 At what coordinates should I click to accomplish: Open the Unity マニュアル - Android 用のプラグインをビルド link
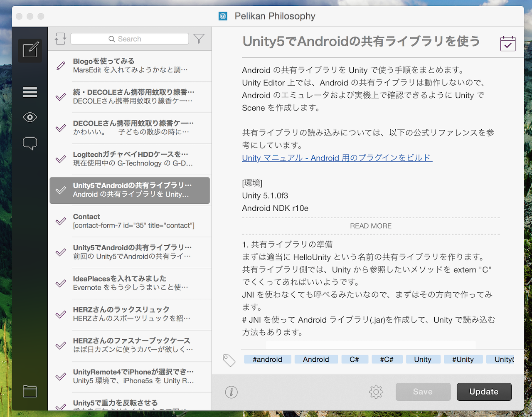click(337, 158)
